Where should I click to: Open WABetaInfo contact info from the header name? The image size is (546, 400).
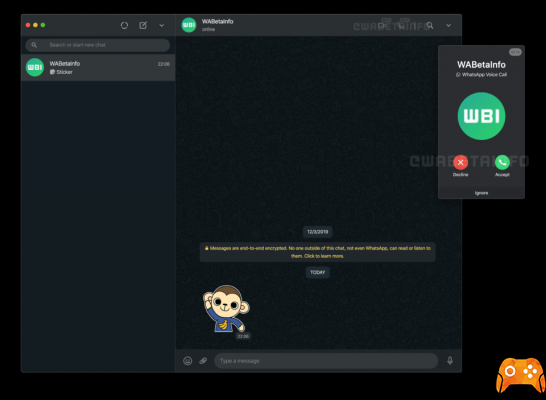click(x=218, y=22)
